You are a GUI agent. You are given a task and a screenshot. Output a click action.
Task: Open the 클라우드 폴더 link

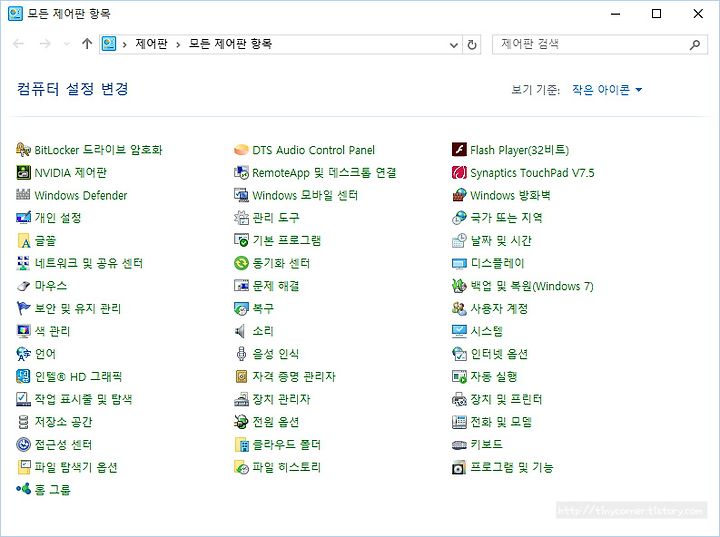tap(287, 445)
